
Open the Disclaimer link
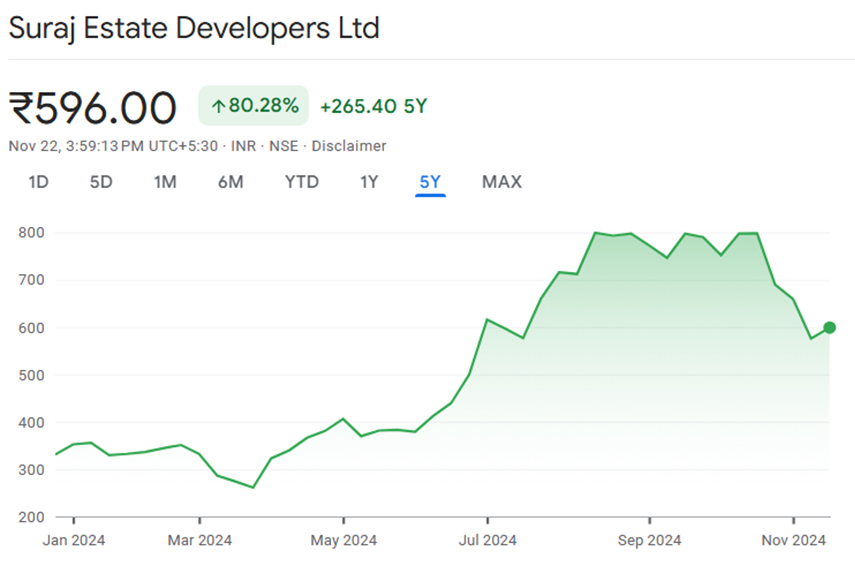349,146
